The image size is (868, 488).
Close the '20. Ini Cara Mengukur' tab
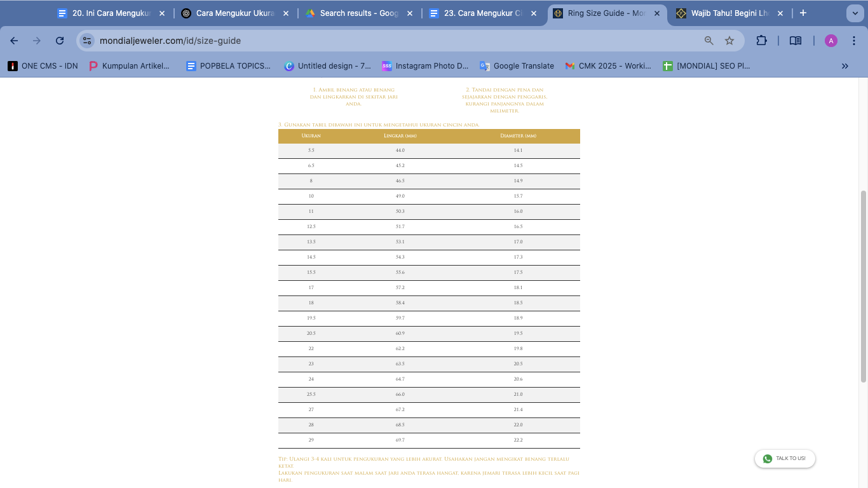pyautogui.click(x=162, y=13)
